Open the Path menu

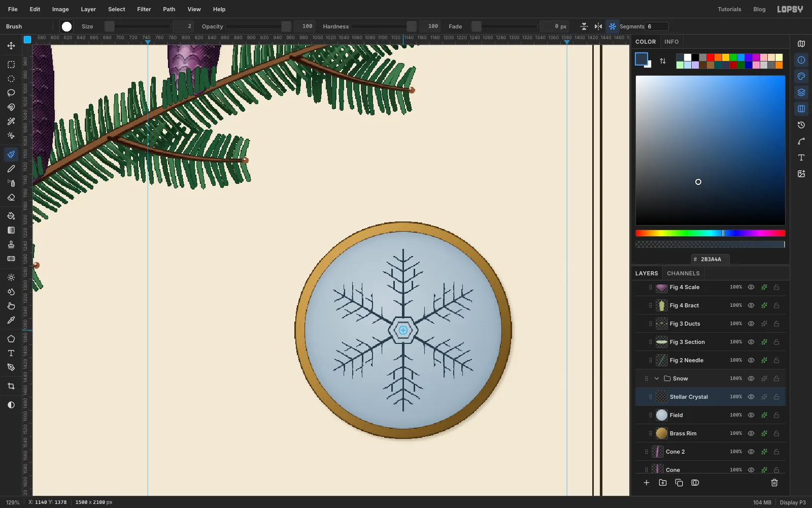pos(169,9)
